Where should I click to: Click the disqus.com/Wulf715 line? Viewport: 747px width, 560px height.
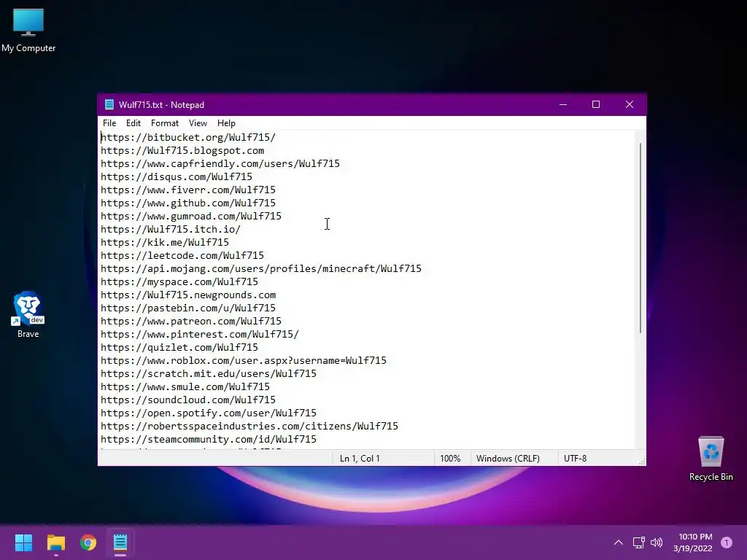(177, 176)
